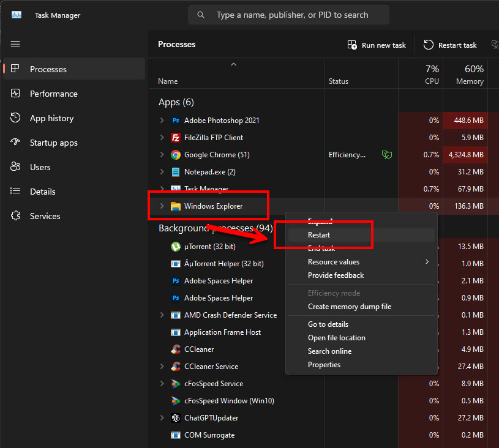Image resolution: width=499 pixels, height=448 pixels.
Task: Click Resource values menu entry
Action: pyautogui.click(x=361, y=261)
